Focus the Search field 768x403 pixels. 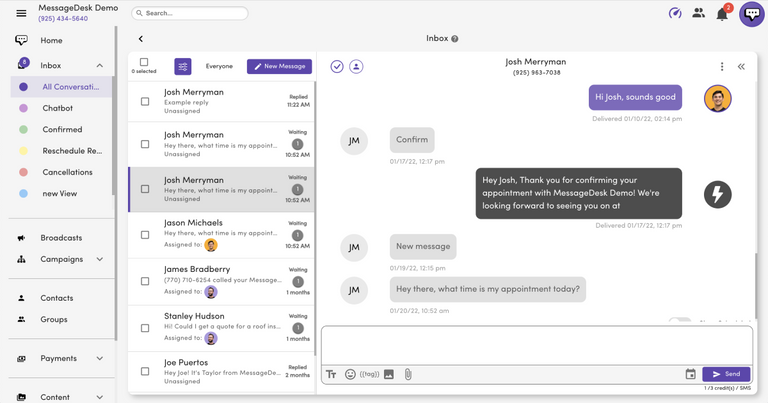click(190, 13)
